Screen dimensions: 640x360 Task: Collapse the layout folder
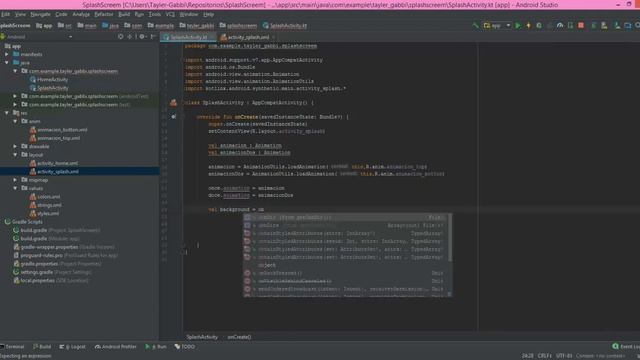[16, 155]
